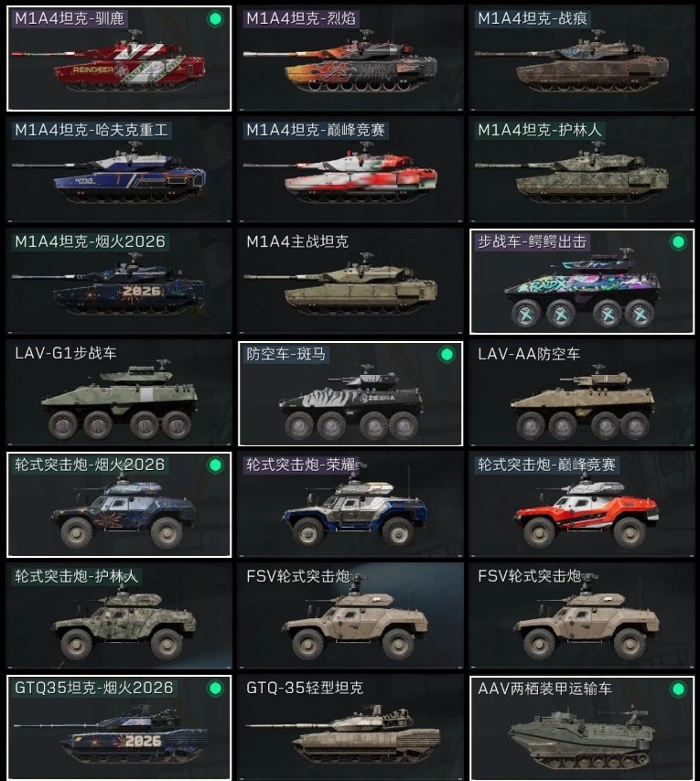Screen dimensions: 700x781
Task: Pick the default M1A4主战坦克 tile
Action: click(x=350, y=282)
